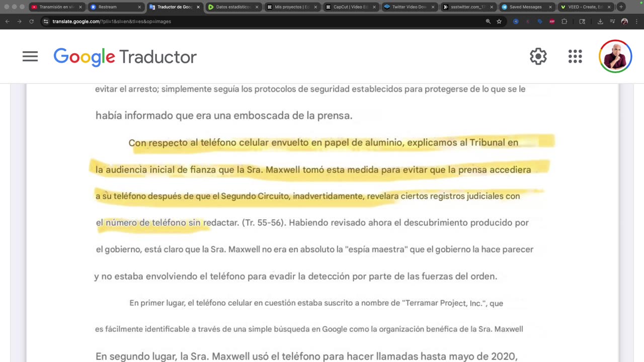Open the Chrome profile avatar in toolbar
The image size is (644, 362).
(x=624, y=22)
